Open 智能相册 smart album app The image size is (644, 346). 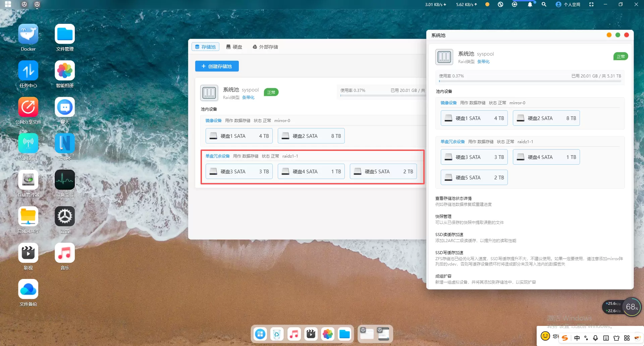[65, 71]
